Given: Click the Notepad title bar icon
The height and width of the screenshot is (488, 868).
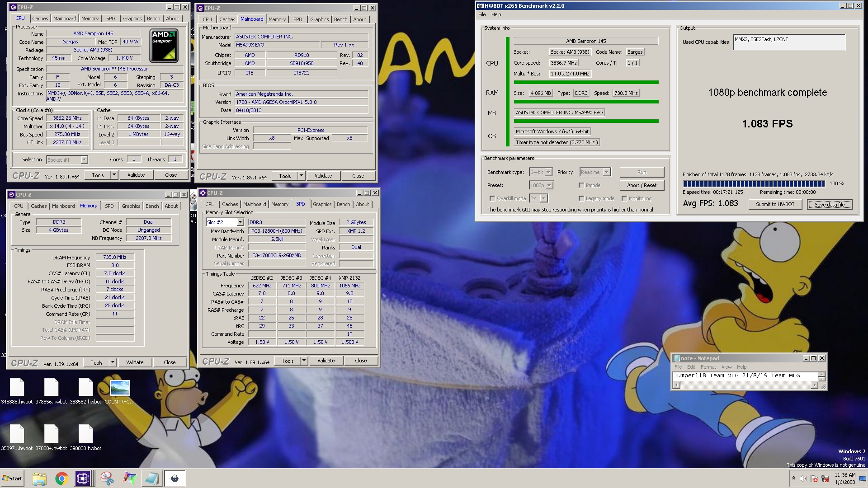Looking at the screenshot, I should 677,358.
